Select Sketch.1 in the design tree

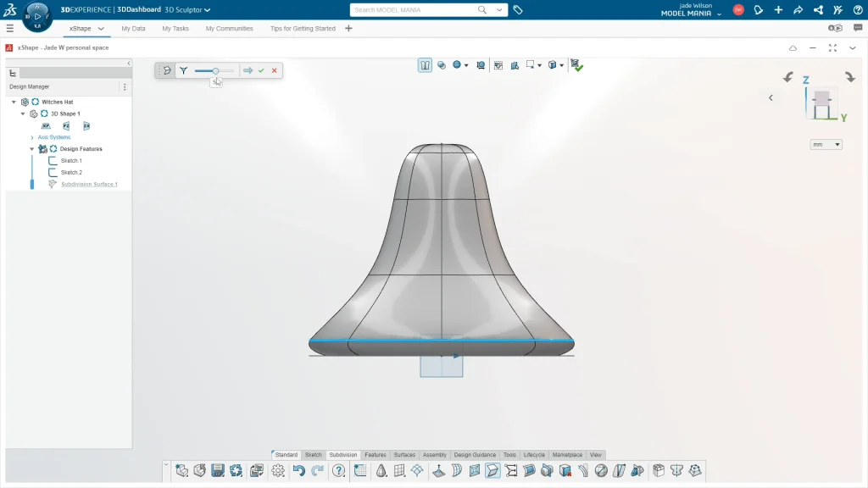pos(71,160)
